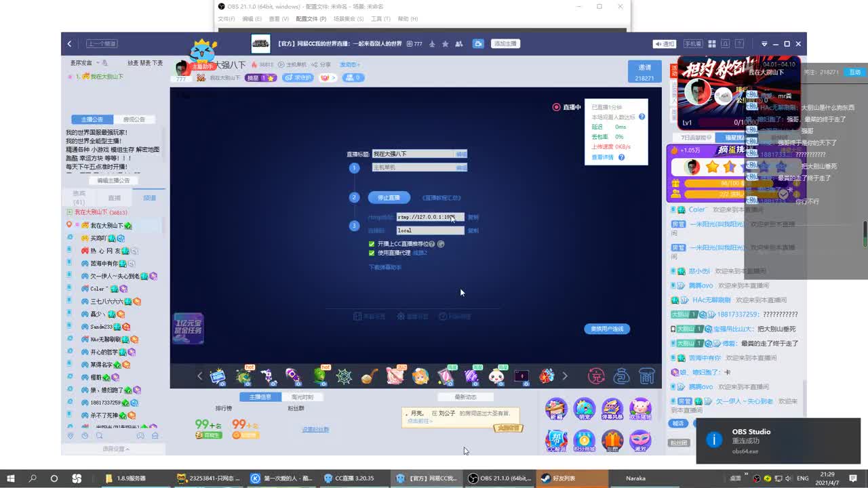Viewport: 868px width, 488px height.
Task: Click the 1亿元宝赏金任务 floating badge
Action: point(188,328)
